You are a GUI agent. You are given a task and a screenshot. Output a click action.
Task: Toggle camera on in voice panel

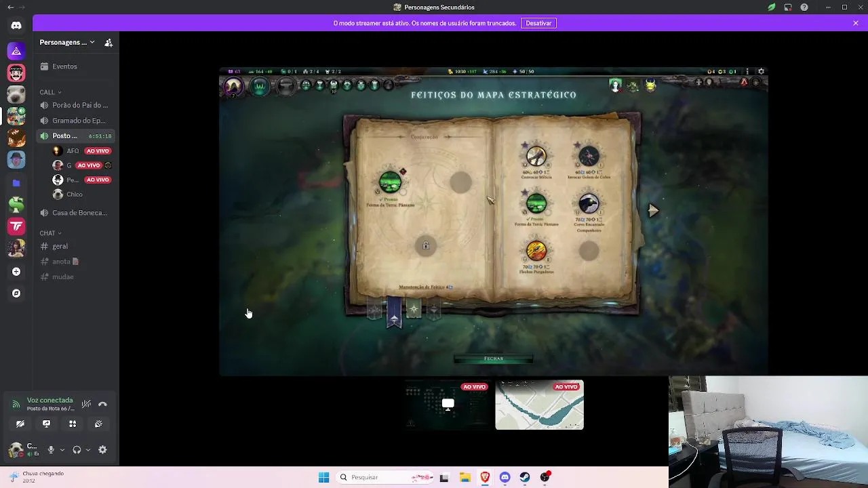[20, 424]
